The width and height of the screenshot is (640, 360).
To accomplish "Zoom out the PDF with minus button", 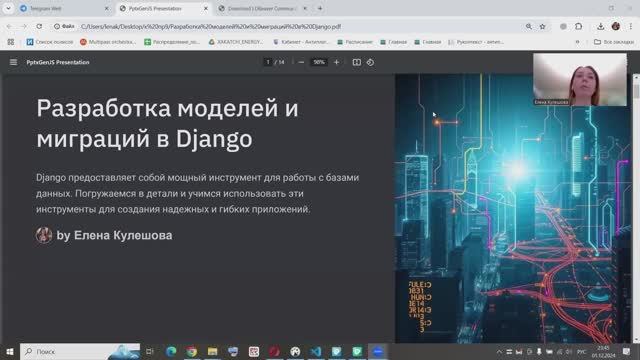I will tap(301, 62).
